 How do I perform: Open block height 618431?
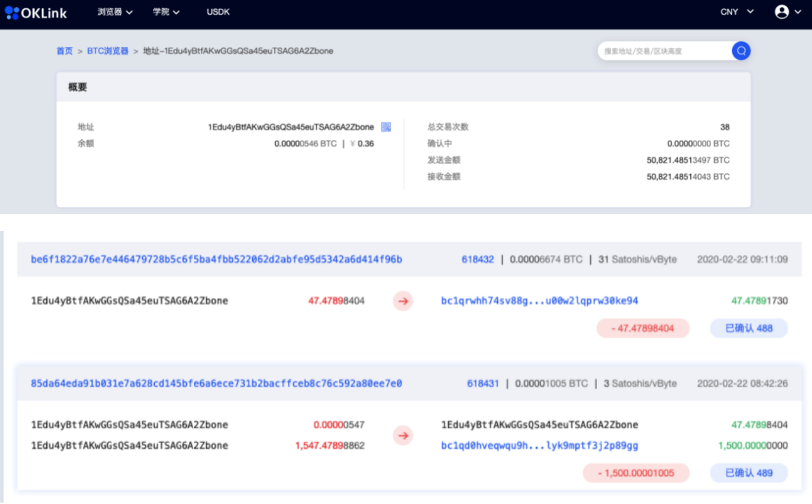tap(483, 384)
